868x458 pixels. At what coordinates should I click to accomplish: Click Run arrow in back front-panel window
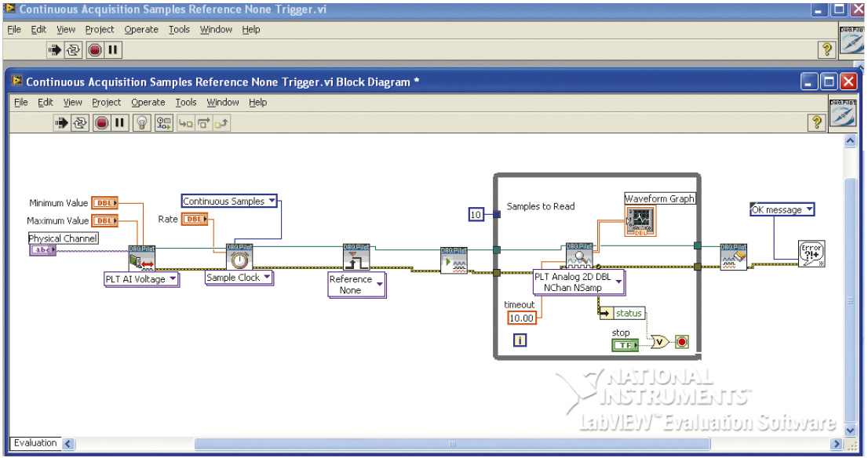[54, 50]
